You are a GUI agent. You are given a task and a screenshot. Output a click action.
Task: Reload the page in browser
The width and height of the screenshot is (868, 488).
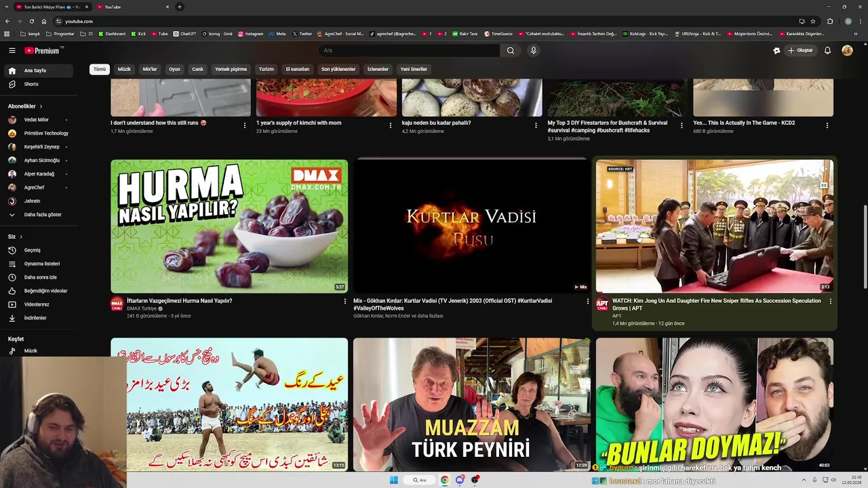(32, 21)
